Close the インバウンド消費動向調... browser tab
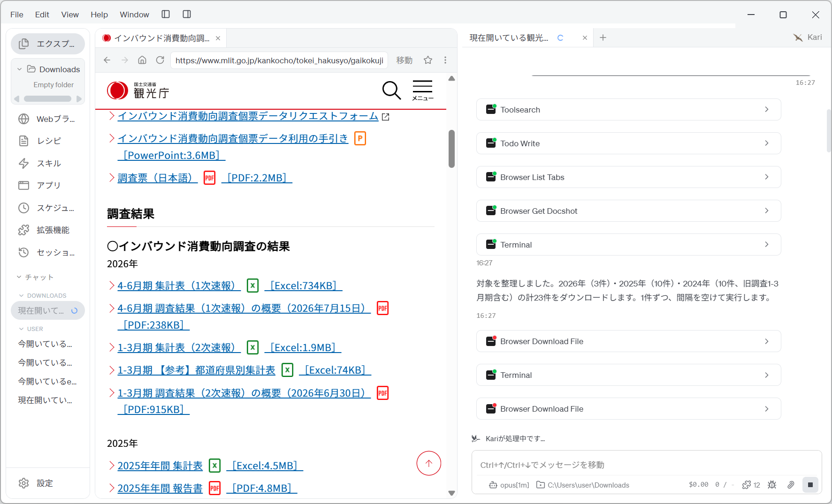 [218, 38]
